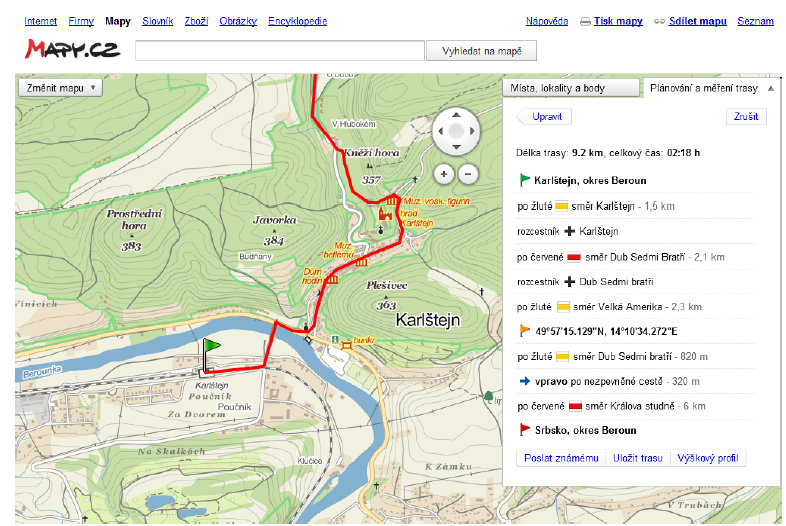786x526 pixels.
Task: Click the Kněží hora 357 hill label
Action: [371, 165]
